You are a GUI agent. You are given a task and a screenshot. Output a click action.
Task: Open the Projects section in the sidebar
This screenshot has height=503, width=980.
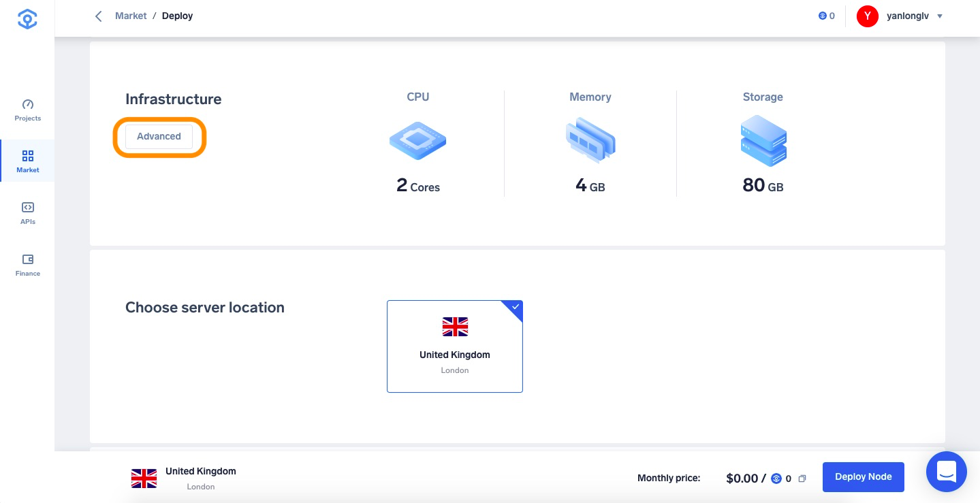pos(28,110)
